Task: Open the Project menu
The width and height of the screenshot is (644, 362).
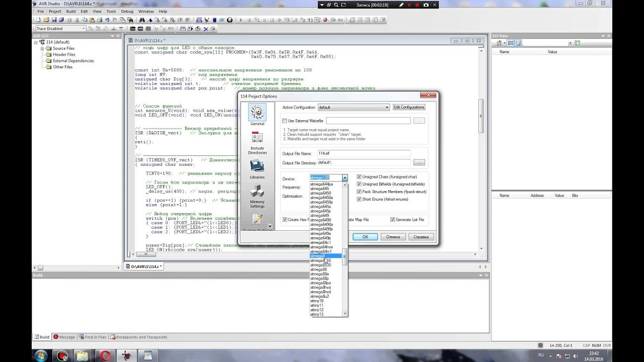Action: point(55,11)
